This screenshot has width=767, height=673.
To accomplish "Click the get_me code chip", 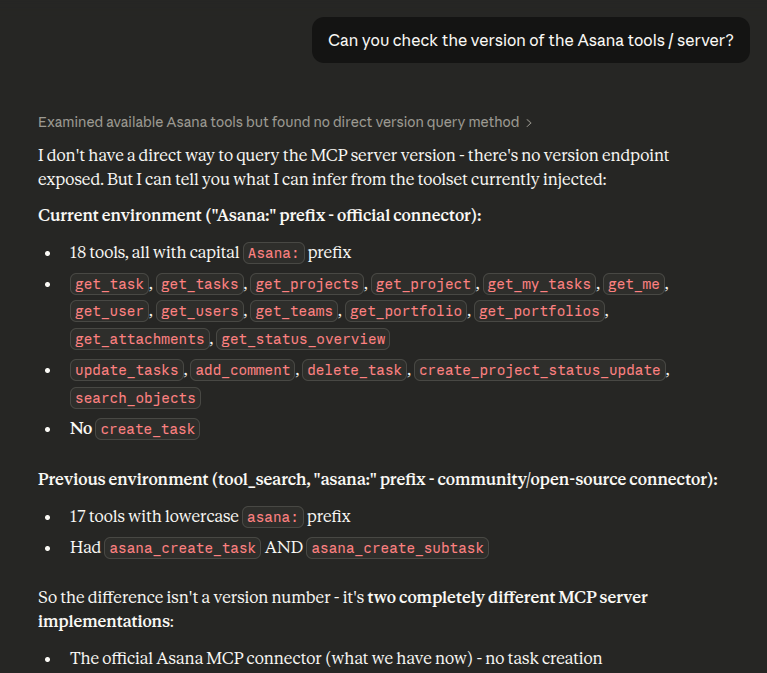I will (x=634, y=285).
